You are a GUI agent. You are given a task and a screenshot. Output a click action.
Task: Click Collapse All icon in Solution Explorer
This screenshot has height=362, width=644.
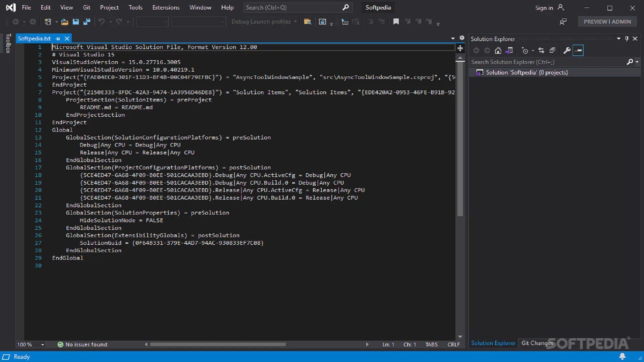(552, 51)
